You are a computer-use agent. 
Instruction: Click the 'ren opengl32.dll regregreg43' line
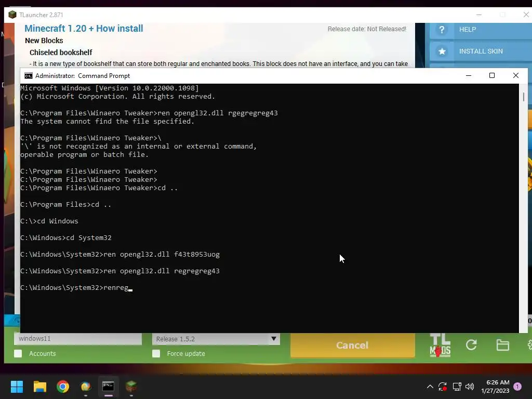[x=120, y=271]
